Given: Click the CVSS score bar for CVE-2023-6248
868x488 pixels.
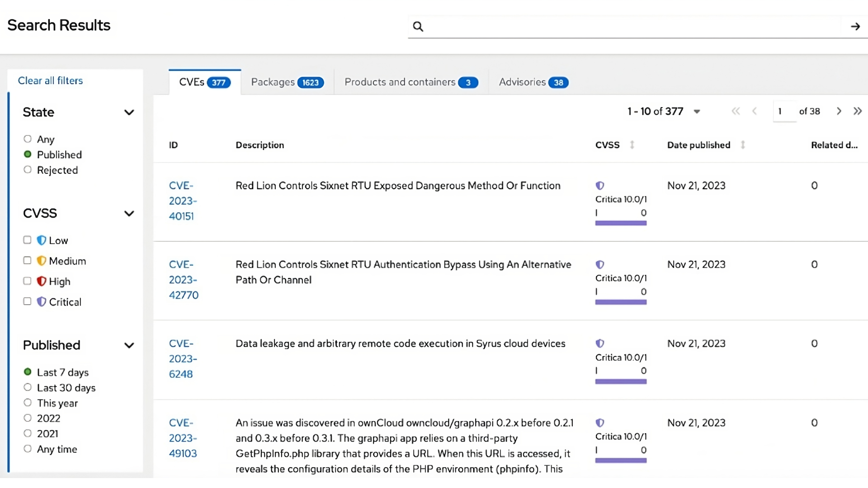Looking at the screenshot, I should coord(621,382).
